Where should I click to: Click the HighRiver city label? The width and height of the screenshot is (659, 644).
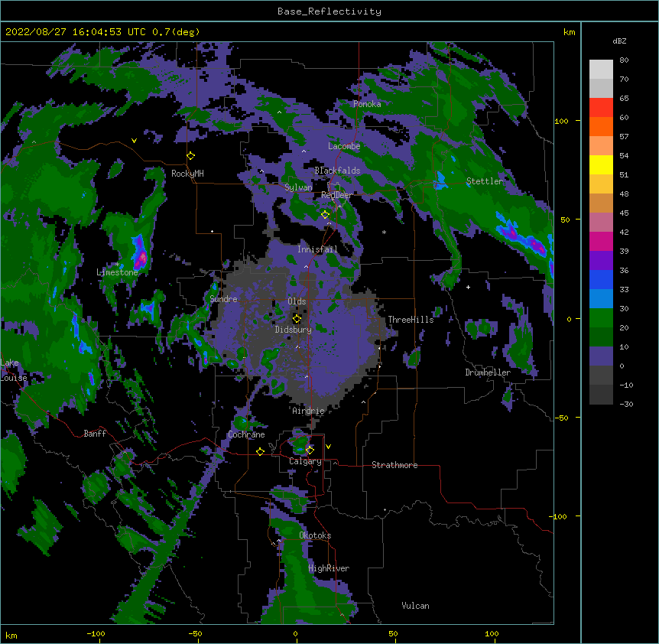pos(329,568)
